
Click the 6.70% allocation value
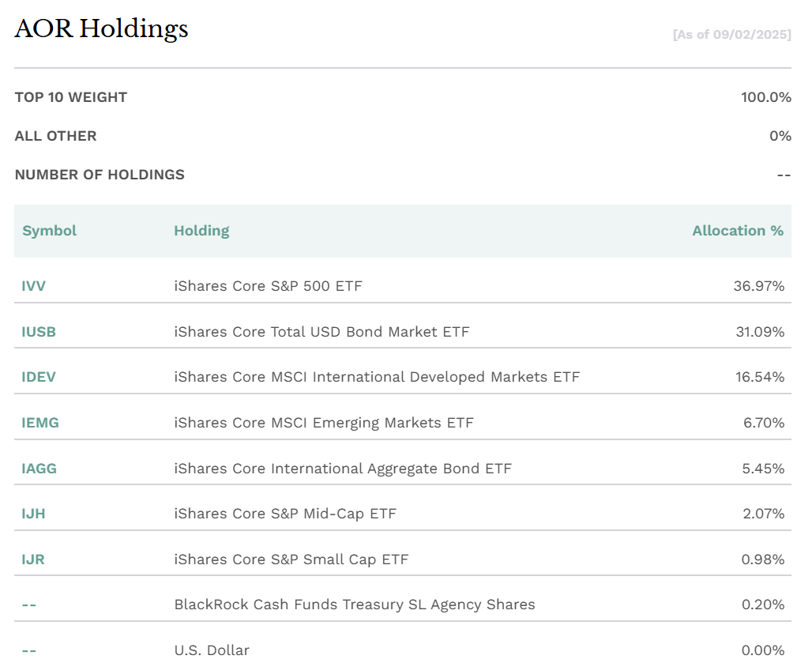764,423
